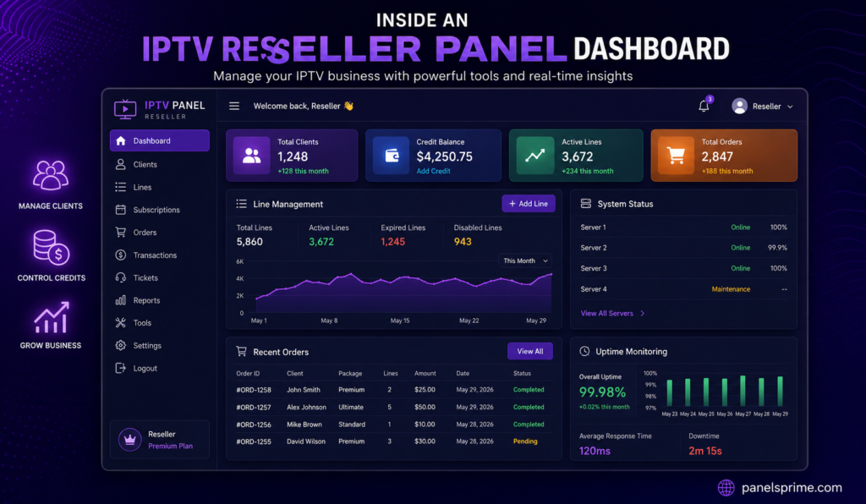The height and width of the screenshot is (504, 866).
Task: Expand the Reseller account dropdown arrow
Action: point(790,107)
